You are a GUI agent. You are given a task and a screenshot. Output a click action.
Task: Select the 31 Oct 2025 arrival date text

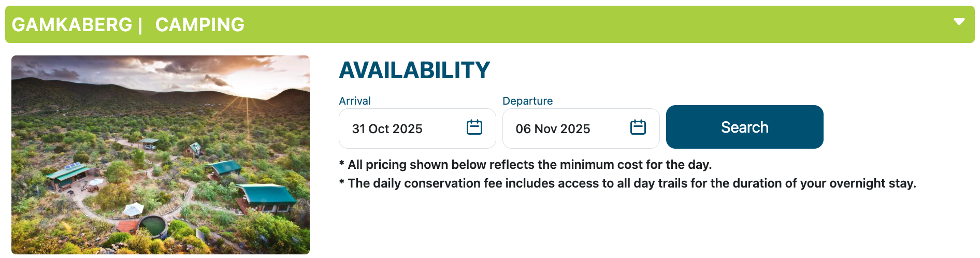[x=387, y=129]
